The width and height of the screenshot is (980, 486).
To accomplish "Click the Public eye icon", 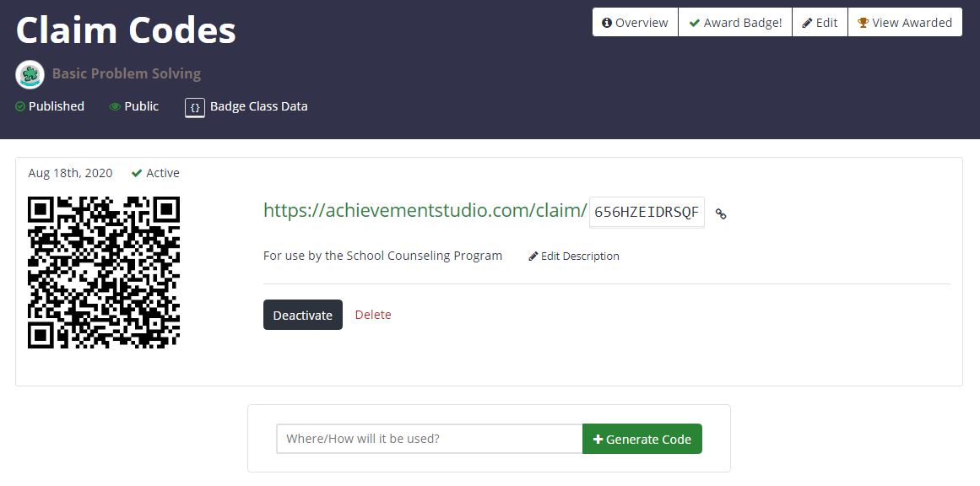I will [114, 107].
